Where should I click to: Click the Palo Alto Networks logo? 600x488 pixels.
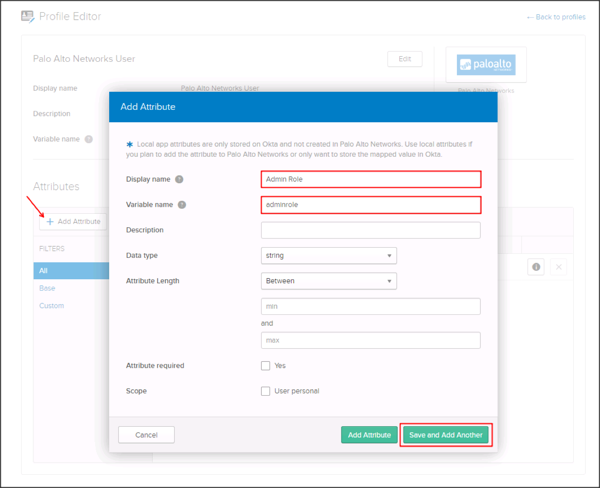pos(485,66)
